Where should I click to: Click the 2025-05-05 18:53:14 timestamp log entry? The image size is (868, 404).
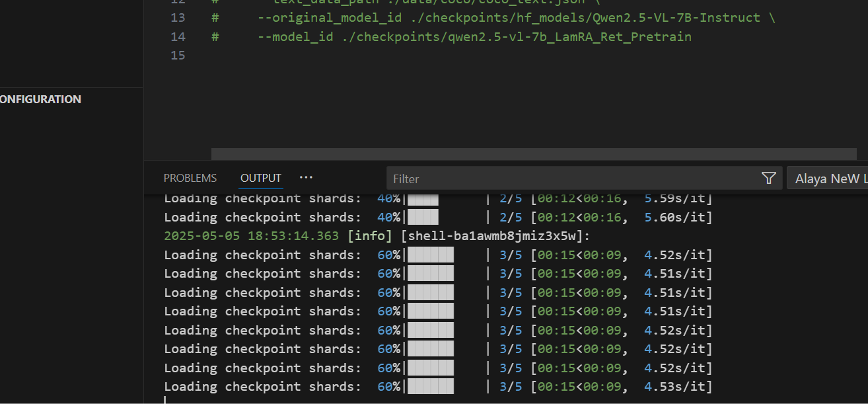251,236
